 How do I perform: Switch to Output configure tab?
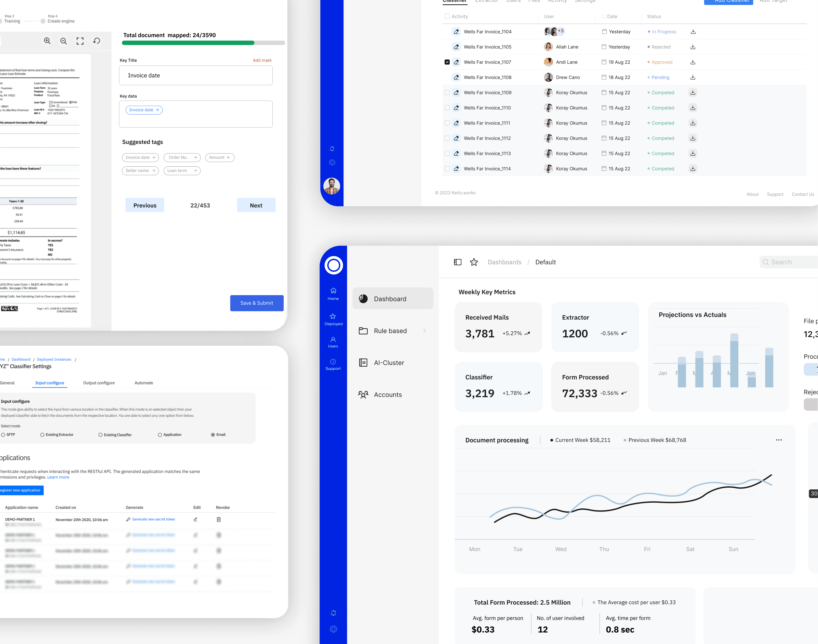tap(99, 383)
